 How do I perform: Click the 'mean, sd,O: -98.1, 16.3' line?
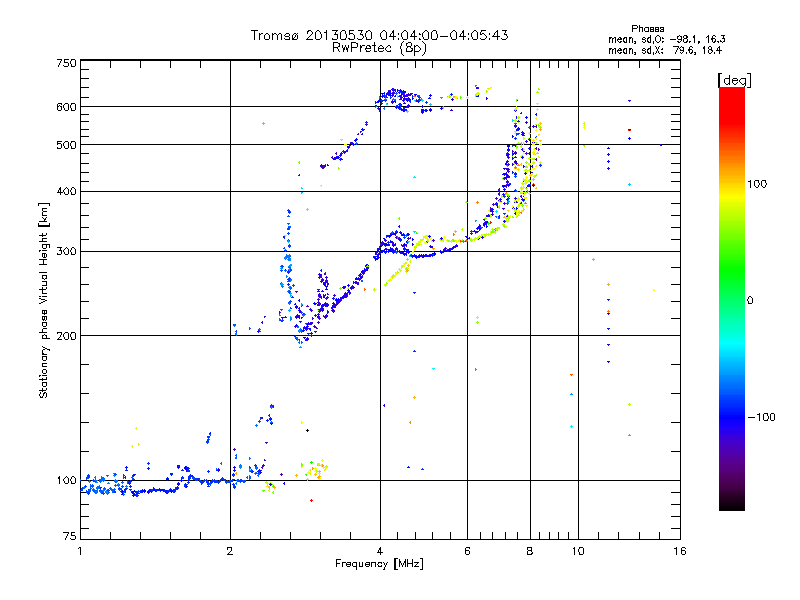click(666, 39)
